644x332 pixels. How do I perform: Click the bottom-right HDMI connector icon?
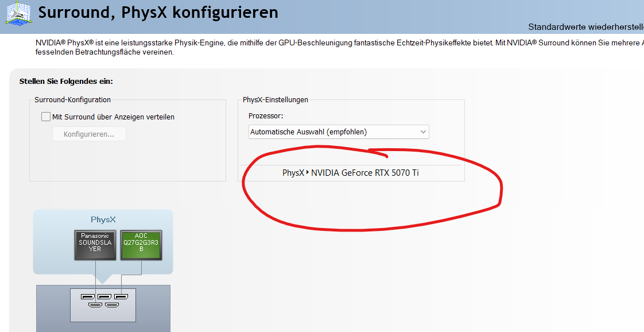point(112,305)
